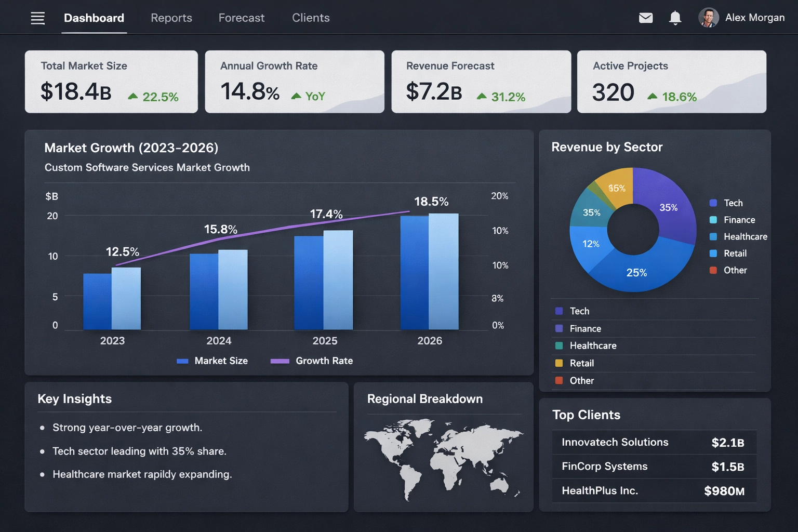This screenshot has height=532, width=798.
Task: Switch to the Reports tab
Action: click(x=171, y=18)
